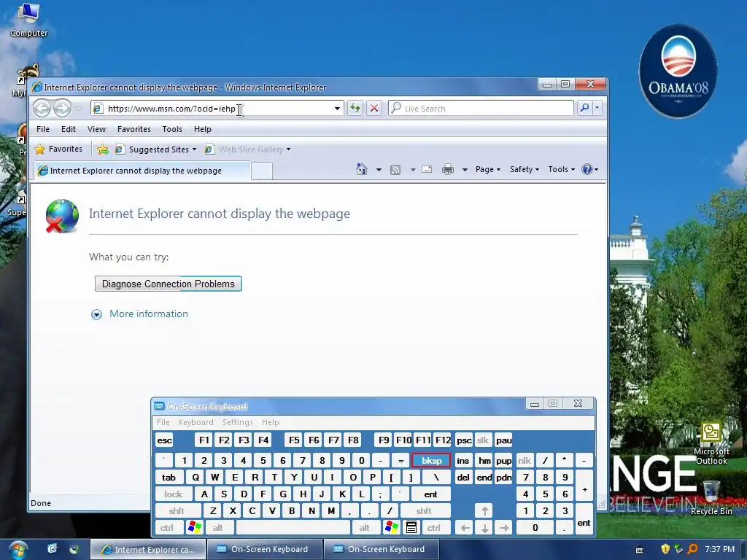Click the right arrow key on On-Screen Keyboard
The width and height of the screenshot is (747, 560).
click(x=503, y=528)
